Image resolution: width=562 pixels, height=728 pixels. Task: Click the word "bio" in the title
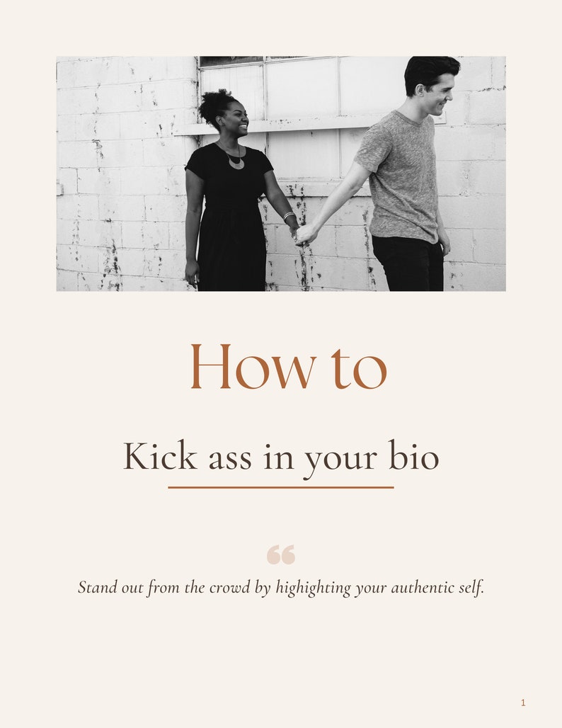click(413, 456)
